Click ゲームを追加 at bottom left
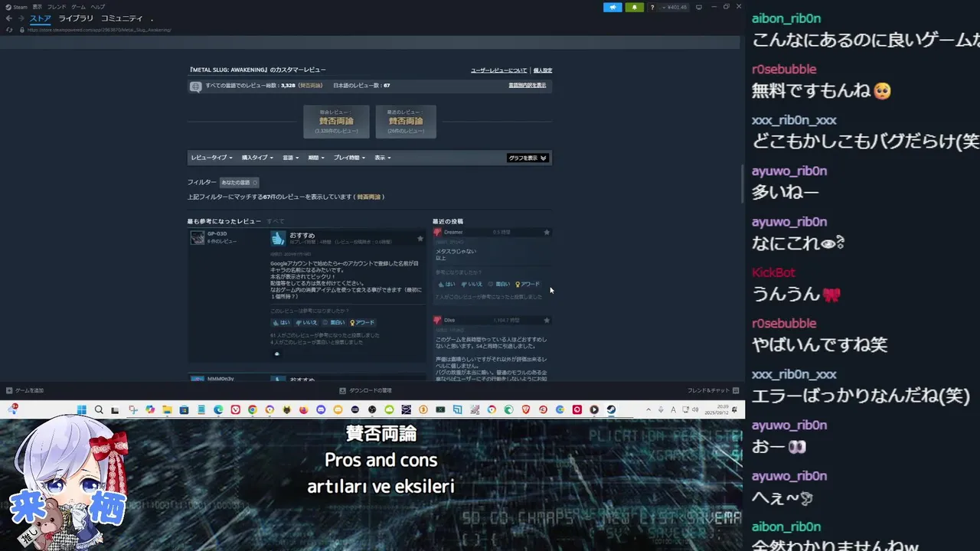980x551 pixels. [x=25, y=390]
